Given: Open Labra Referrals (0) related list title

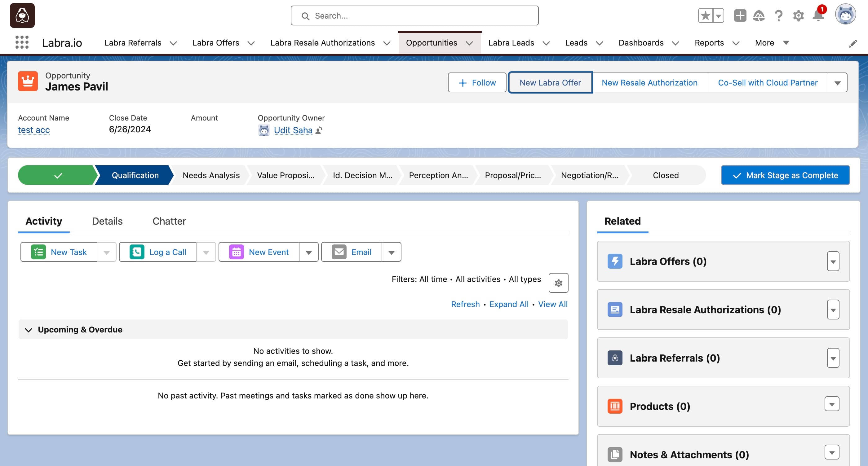Looking at the screenshot, I should (675, 358).
